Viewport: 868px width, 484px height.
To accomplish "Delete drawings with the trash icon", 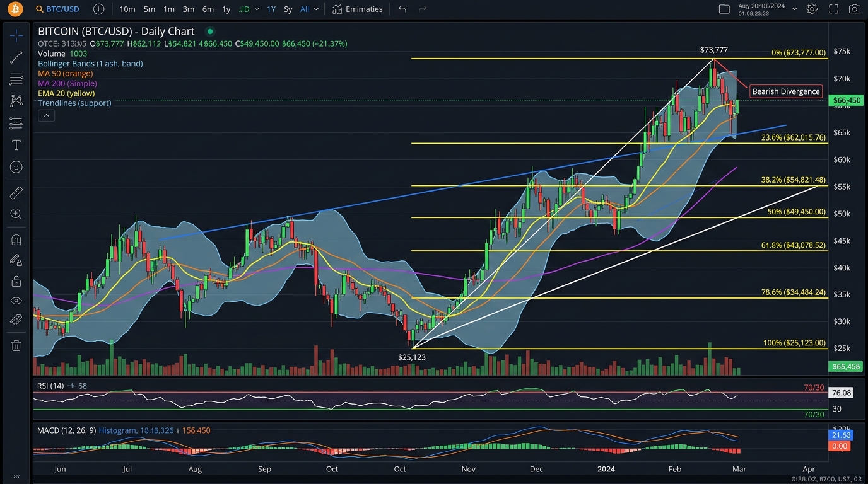I will pos(16,345).
